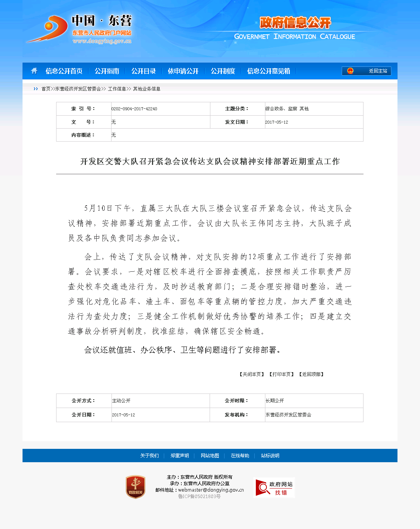Viewport: 420px width, 529px height.
Task: Click 工作信息 in the breadcrumb
Action: (117, 89)
